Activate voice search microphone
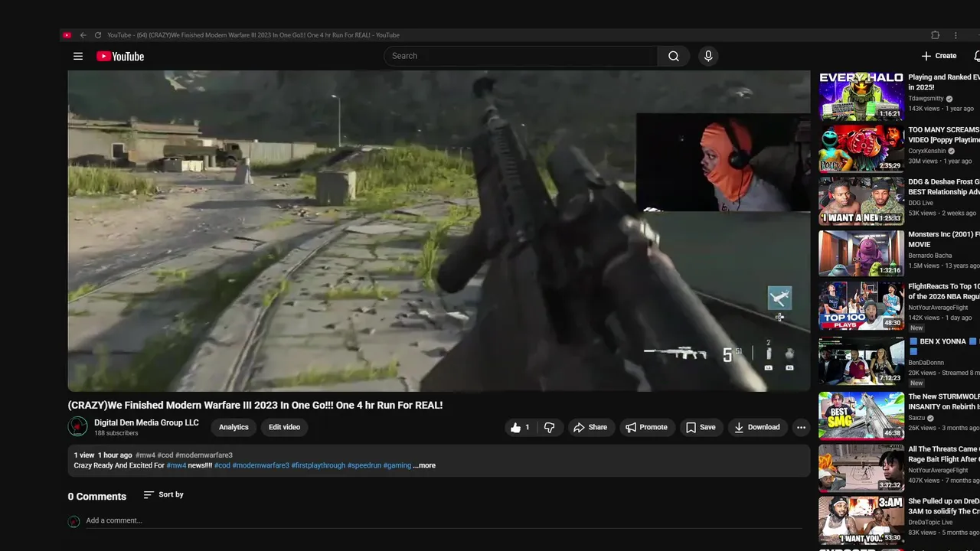980x551 pixels. tap(708, 56)
